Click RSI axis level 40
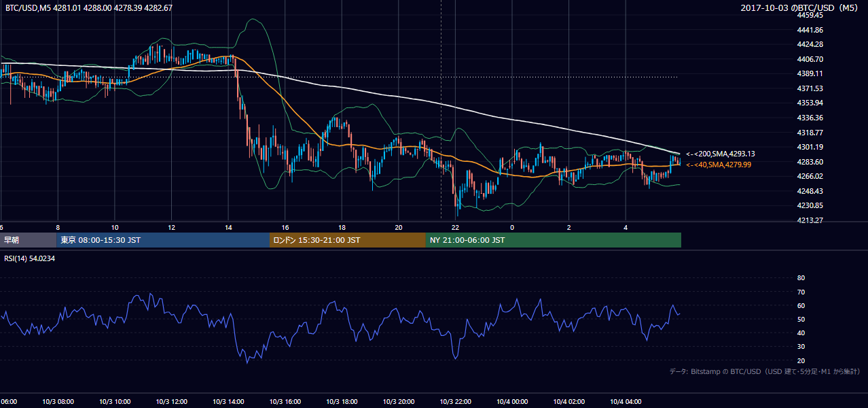868x408 pixels. [801, 333]
